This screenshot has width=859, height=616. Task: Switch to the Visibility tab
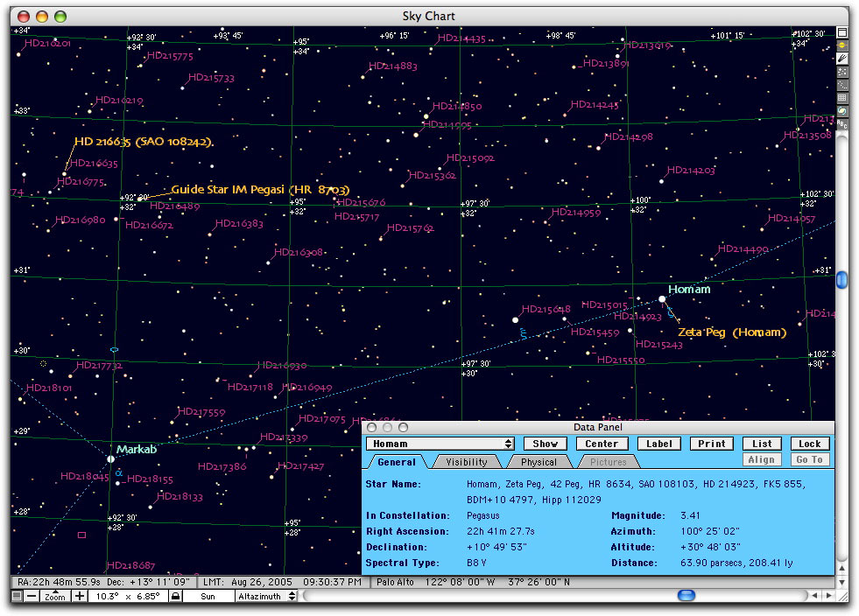466,462
